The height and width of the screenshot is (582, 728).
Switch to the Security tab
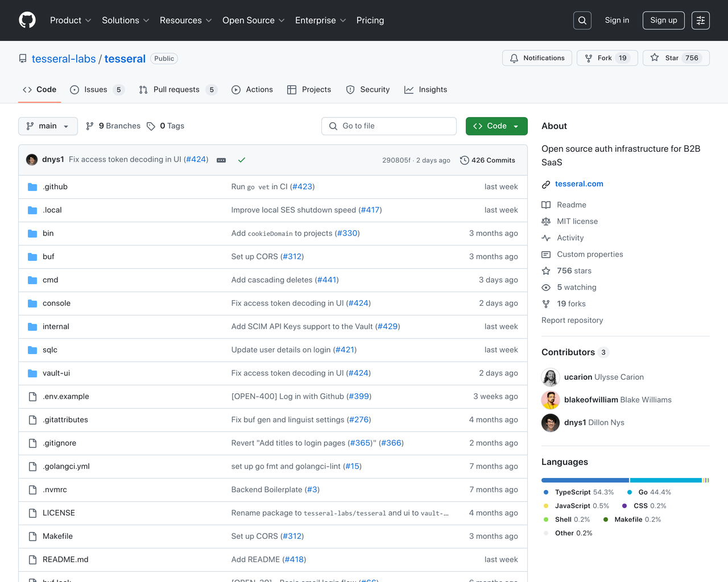pos(367,90)
